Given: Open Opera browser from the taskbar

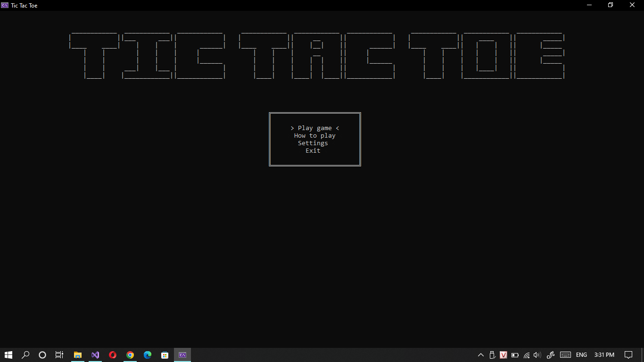Looking at the screenshot, I should point(113,355).
